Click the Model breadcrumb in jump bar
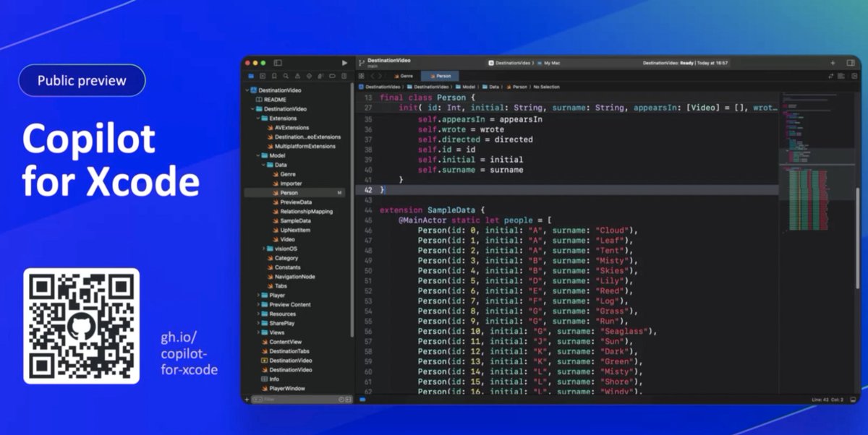The image size is (868, 435). click(467, 87)
